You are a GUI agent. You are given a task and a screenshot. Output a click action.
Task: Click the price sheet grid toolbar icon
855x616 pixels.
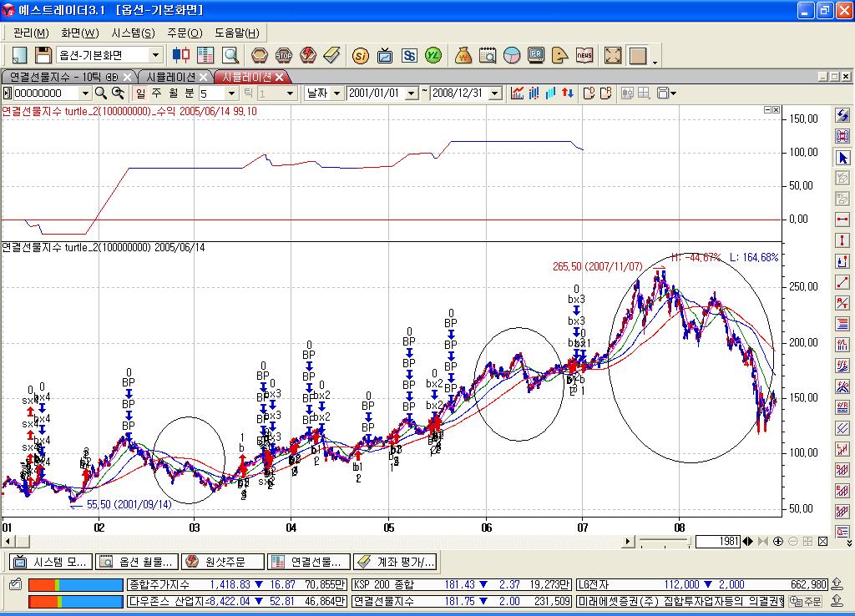coord(205,55)
